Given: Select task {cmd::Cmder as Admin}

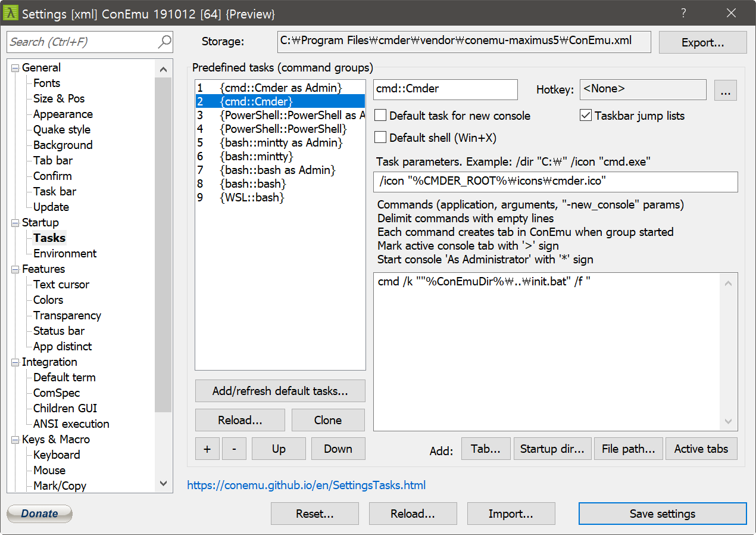Looking at the screenshot, I should pos(280,88).
